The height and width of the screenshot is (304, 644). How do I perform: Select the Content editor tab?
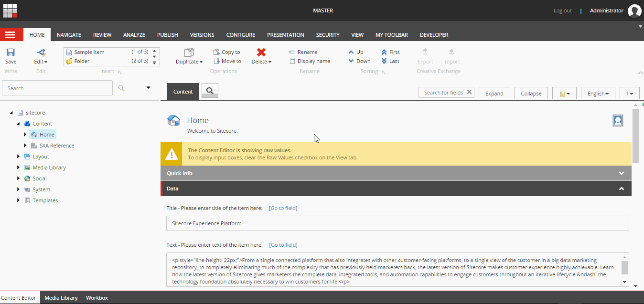click(x=183, y=92)
